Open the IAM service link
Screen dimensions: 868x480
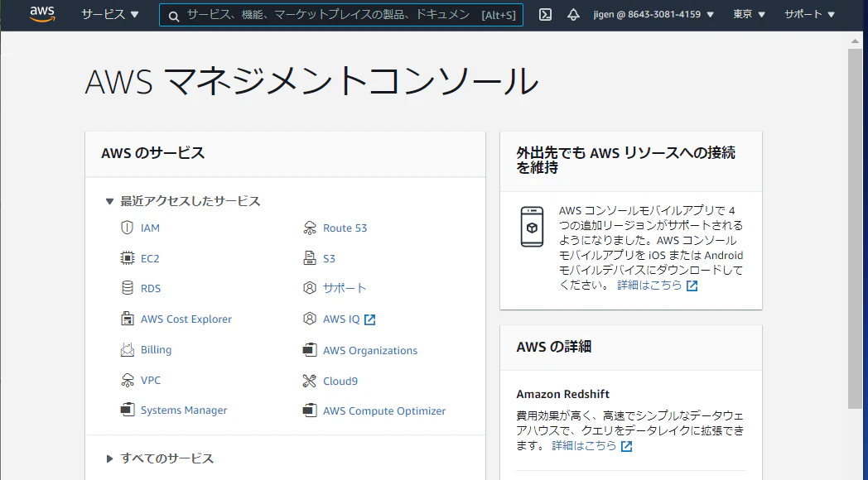coord(150,228)
